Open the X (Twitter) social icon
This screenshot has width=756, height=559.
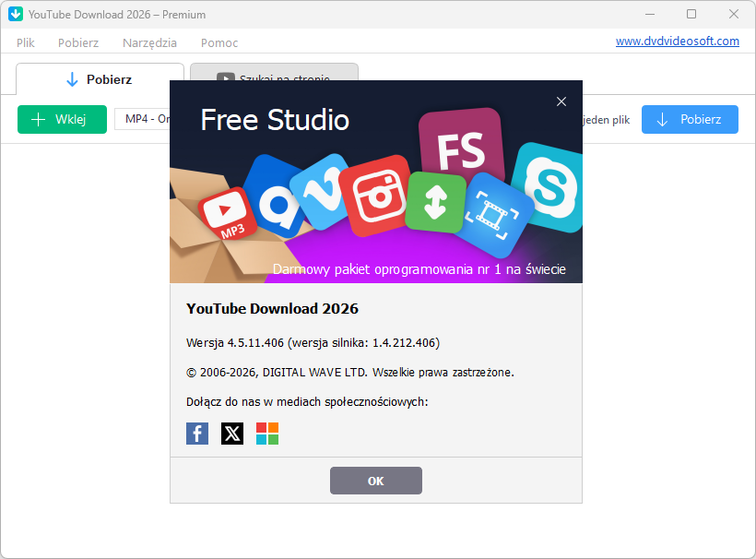pos(232,434)
